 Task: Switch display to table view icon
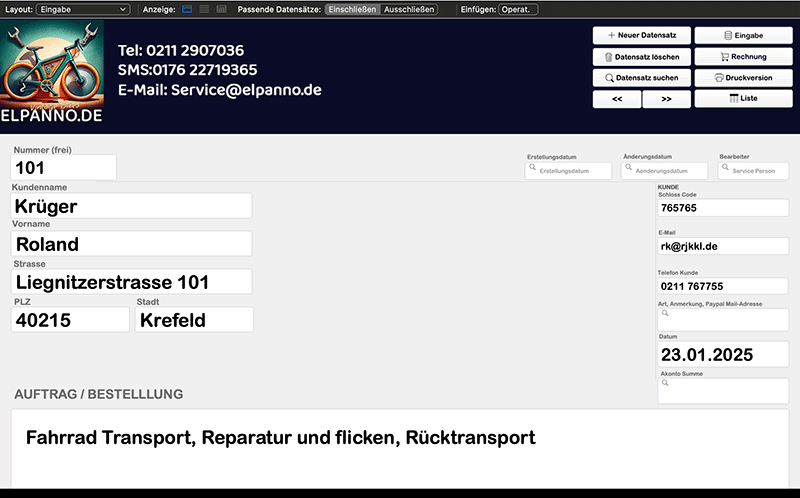coord(221,9)
